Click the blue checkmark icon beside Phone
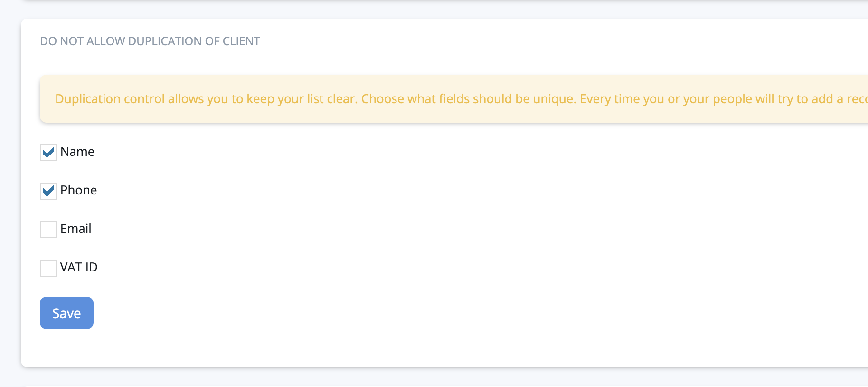This screenshot has width=868, height=387. point(48,191)
